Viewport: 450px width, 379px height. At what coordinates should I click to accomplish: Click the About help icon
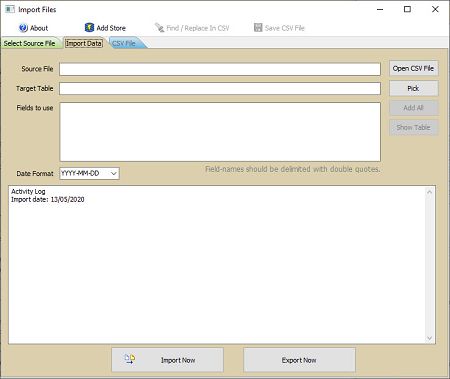point(23,28)
